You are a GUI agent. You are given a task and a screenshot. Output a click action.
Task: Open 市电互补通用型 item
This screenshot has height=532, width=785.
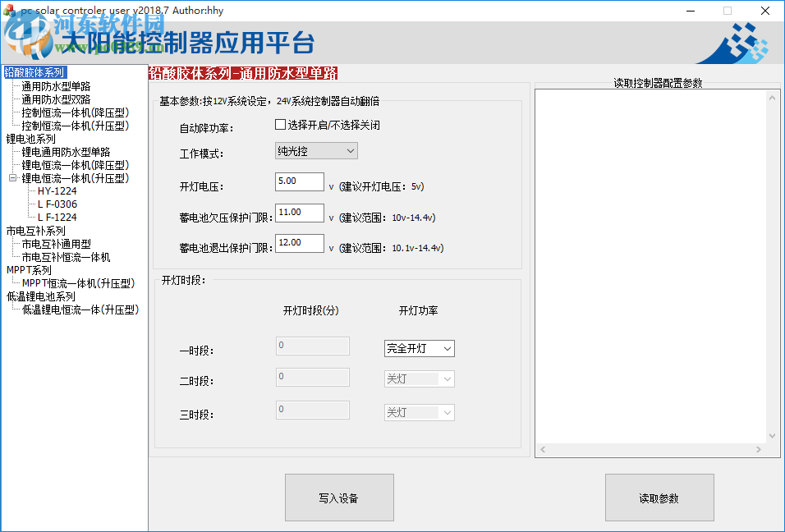click(x=56, y=244)
